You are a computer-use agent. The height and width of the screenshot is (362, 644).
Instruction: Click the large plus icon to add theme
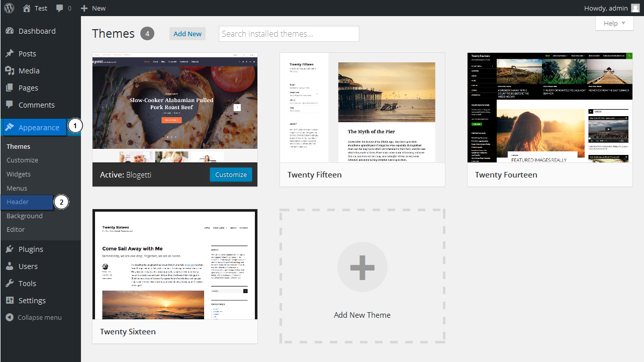[362, 267]
